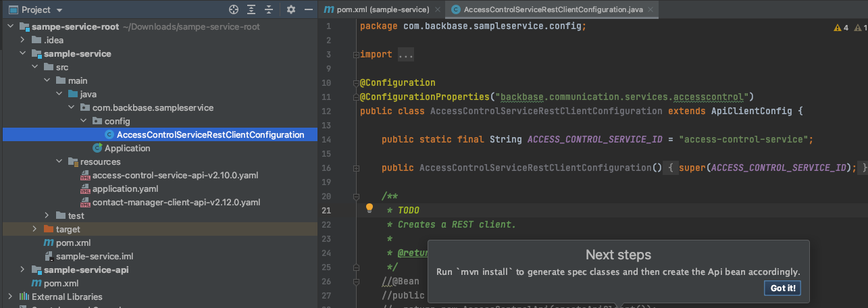The image size is (868, 308).
Task: Expand External Libraries
Action: pos(11,297)
